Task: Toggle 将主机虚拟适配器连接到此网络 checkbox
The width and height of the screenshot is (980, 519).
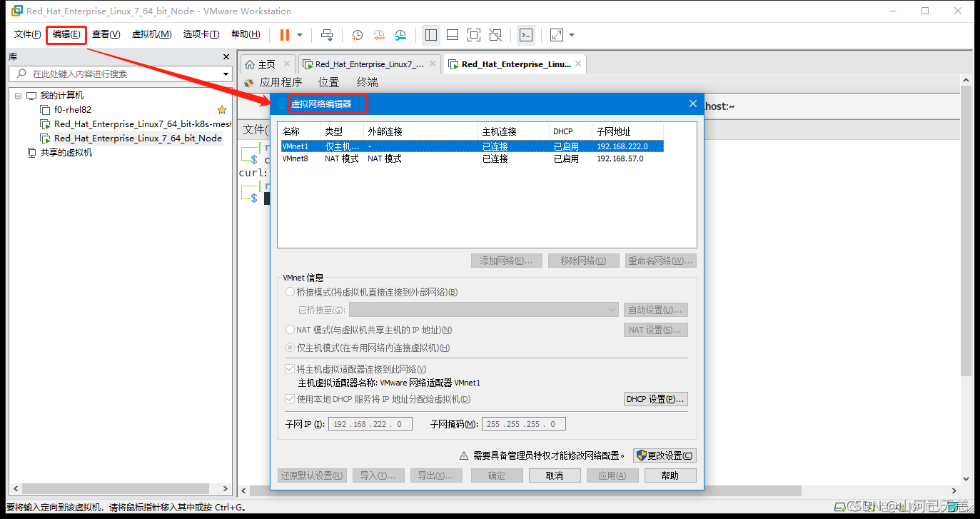Action: pos(290,369)
